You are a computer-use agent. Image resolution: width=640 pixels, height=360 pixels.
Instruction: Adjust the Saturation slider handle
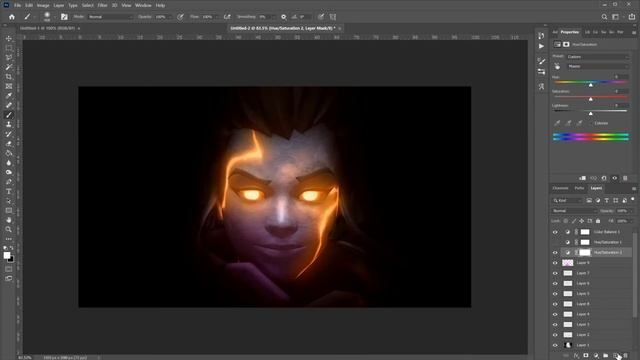click(591, 99)
